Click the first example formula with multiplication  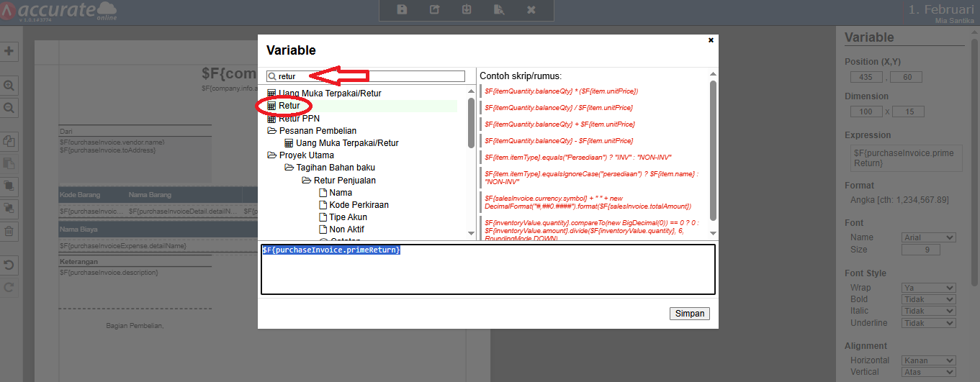coord(561,91)
